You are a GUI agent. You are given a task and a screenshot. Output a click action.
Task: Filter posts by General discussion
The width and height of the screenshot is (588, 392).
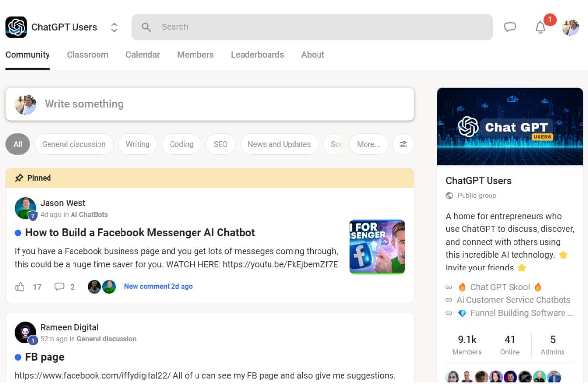(x=73, y=144)
